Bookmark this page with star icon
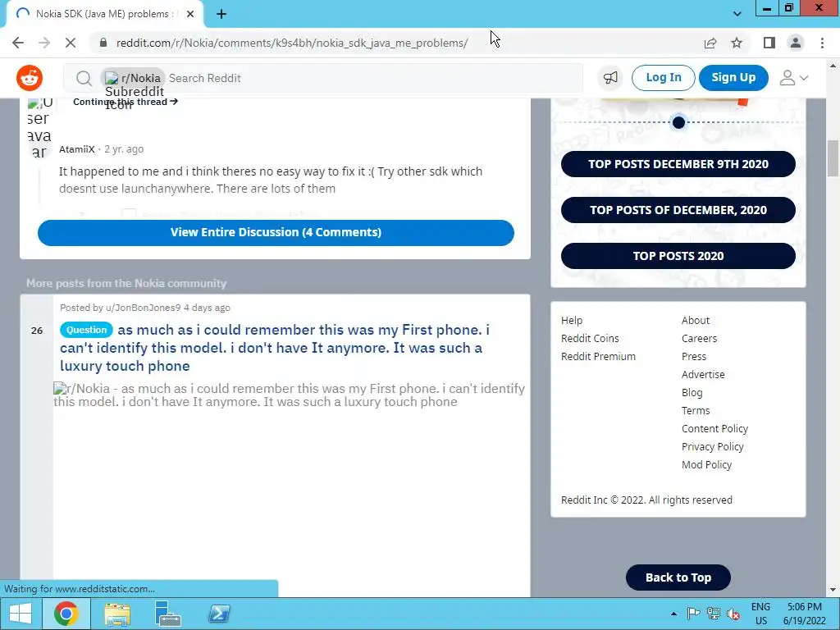The image size is (840, 630). (x=737, y=43)
